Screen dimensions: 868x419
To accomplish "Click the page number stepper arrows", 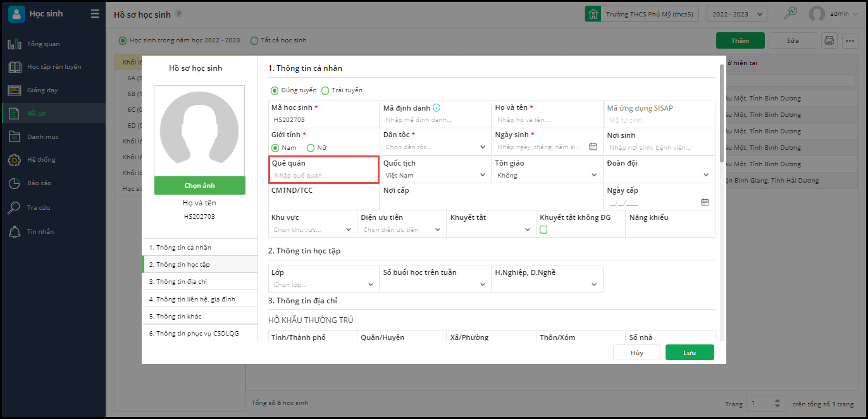I will (x=778, y=403).
